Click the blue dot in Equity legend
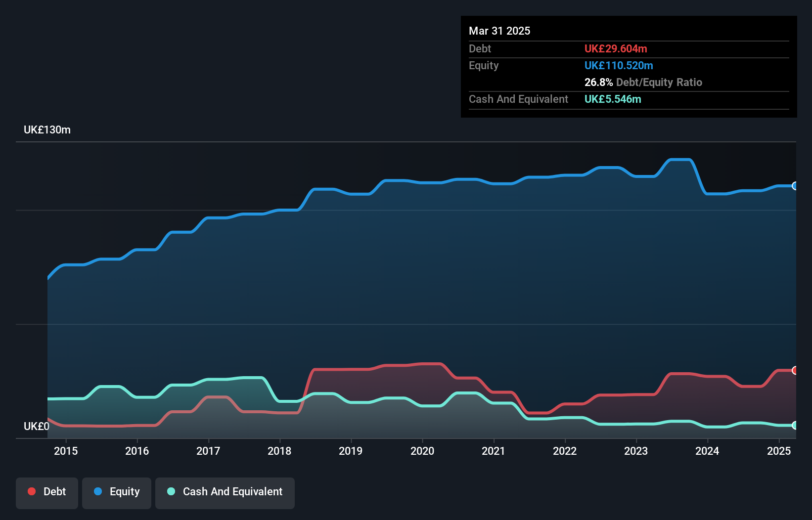The height and width of the screenshot is (520, 812). pos(98,491)
